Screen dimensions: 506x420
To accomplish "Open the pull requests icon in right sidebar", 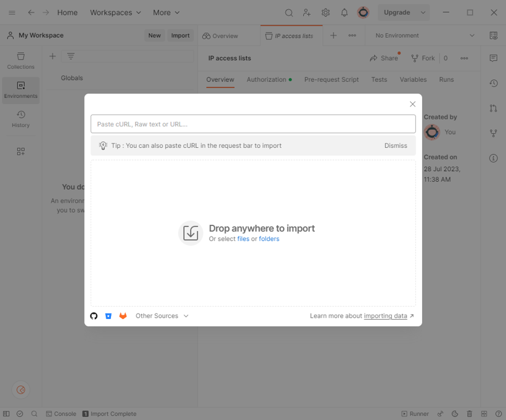I will point(493,108).
